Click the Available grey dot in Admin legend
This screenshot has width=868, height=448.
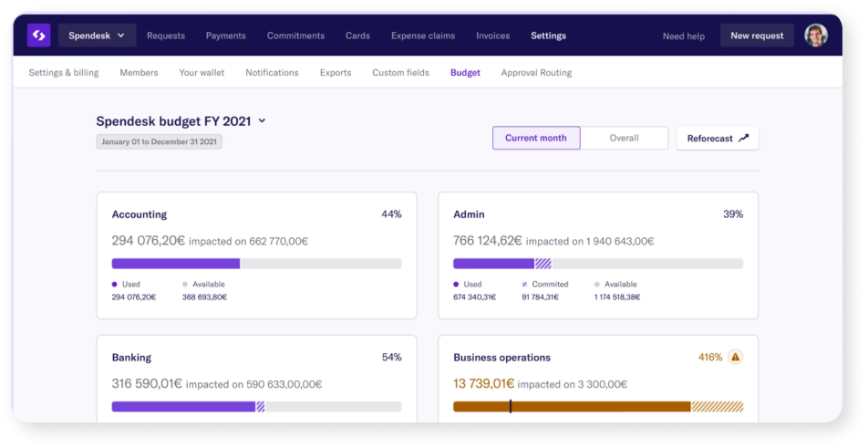(x=597, y=285)
